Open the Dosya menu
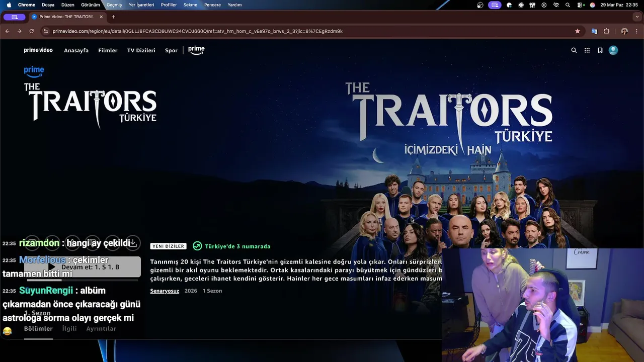644x362 pixels. 48,5
